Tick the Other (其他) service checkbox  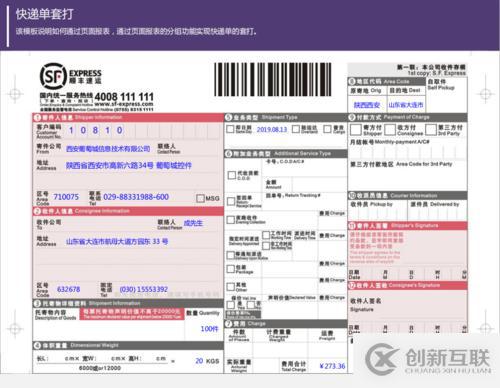(231, 287)
